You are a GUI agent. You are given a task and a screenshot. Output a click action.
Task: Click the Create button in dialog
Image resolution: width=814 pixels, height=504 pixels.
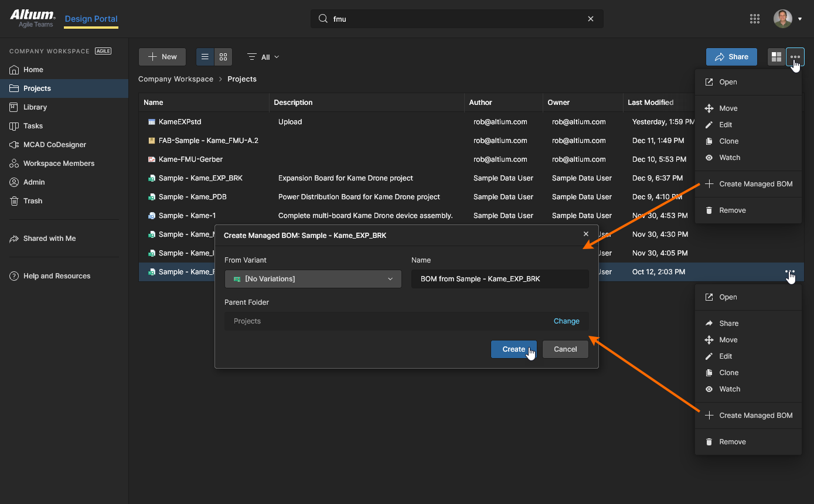513,349
